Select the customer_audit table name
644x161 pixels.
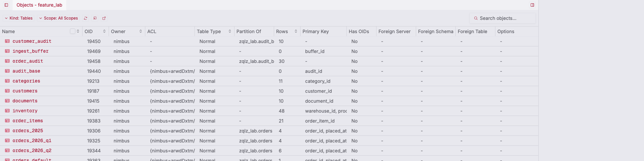point(32,41)
